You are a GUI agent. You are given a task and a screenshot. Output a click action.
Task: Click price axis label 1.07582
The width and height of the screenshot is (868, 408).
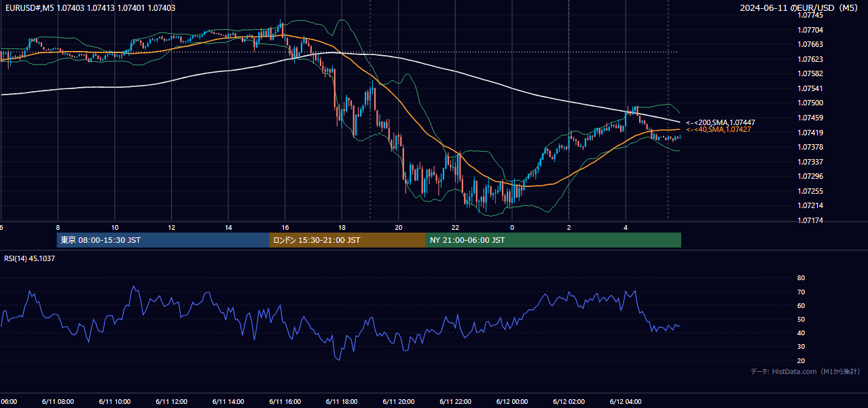[x=810, y=73]
